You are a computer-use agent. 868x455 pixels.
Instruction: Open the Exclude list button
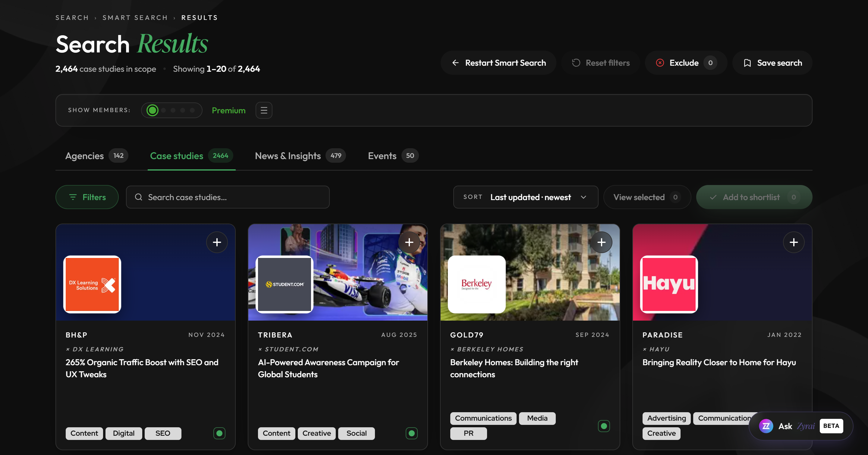click(686, 63)
